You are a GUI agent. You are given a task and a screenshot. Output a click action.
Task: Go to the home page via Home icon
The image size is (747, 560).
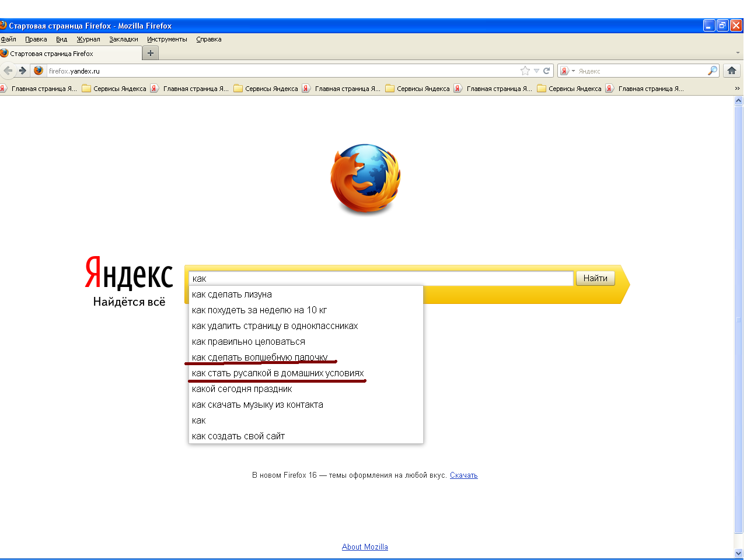[732, 71]
